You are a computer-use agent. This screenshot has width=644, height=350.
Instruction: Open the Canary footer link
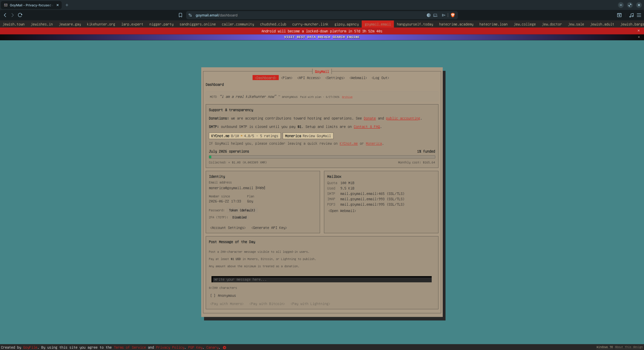point(212,347)
